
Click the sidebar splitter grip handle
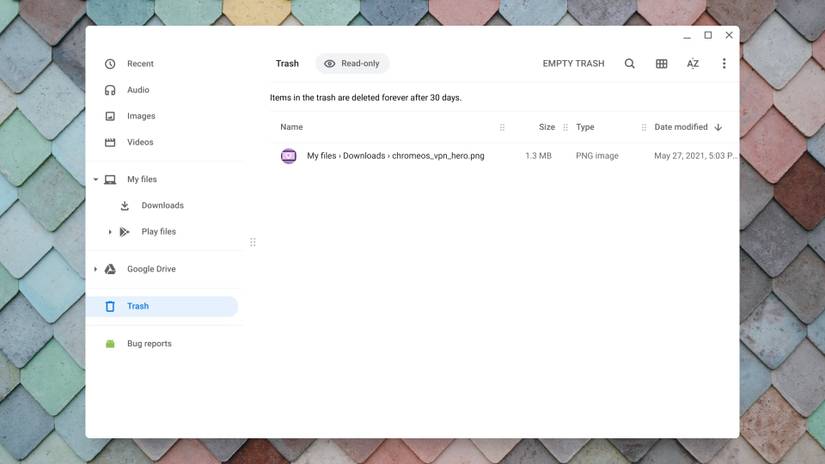point(253,243)
